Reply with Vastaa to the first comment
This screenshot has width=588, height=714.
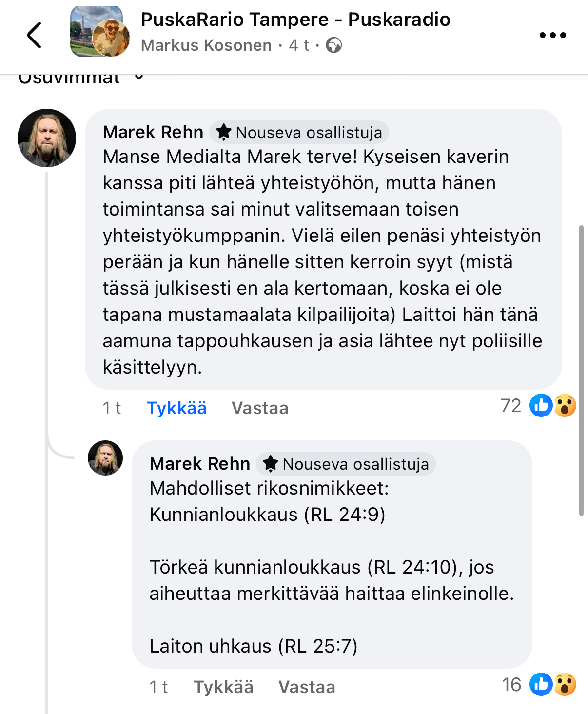coord(260,408)
